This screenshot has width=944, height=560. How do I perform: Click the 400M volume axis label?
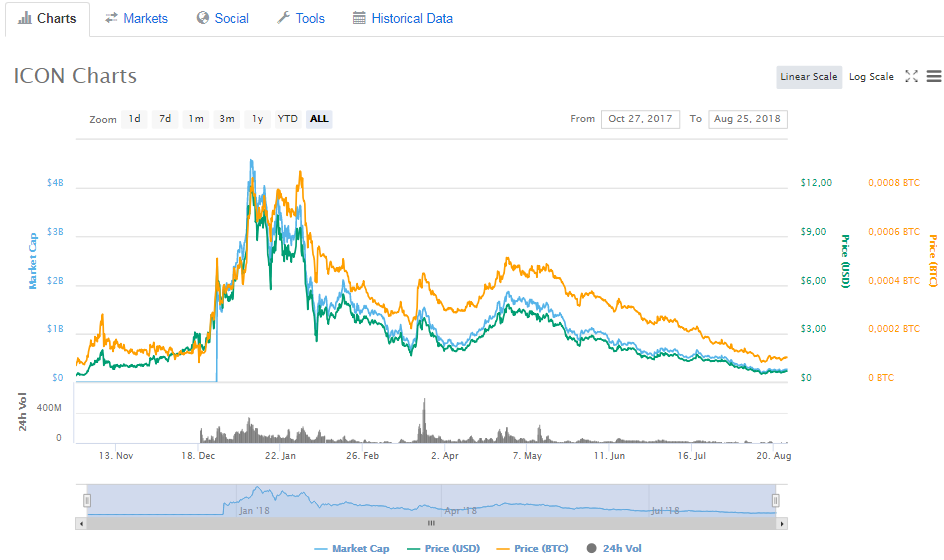49,408
